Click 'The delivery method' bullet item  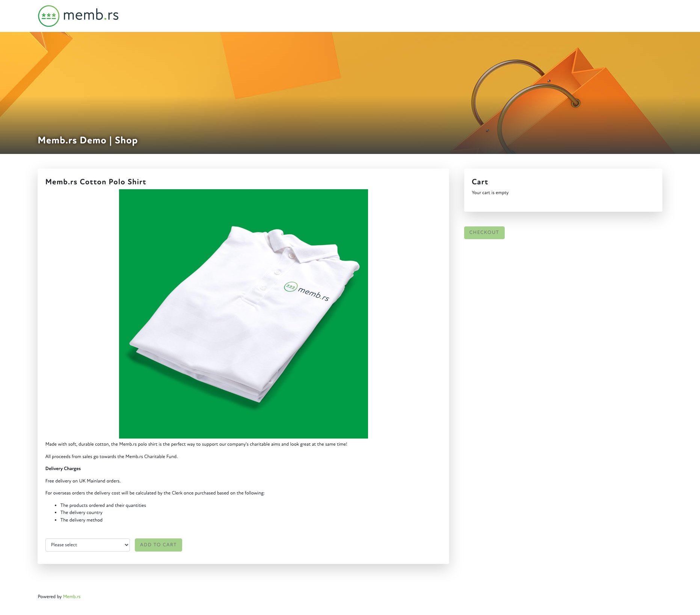point(81,520)
